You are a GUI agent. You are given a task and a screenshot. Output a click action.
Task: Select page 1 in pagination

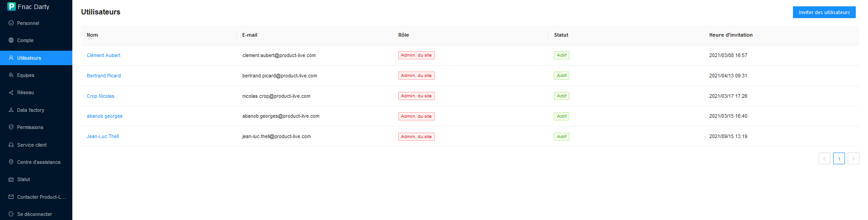839,158
